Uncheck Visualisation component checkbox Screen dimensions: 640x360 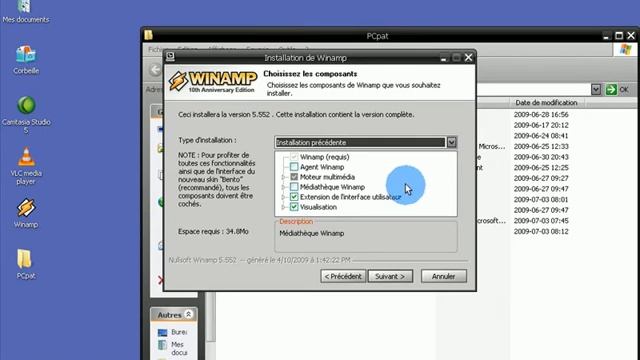294,207
